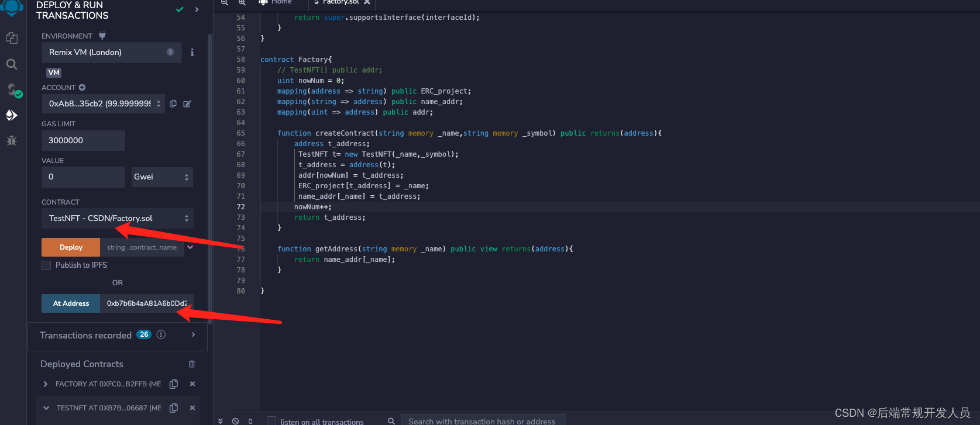Delete all deployed contracts with trash icon
Viewport: 980px width, 425px height.
pos(191,364)
